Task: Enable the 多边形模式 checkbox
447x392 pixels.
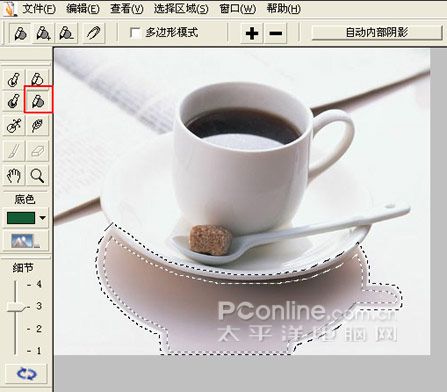Action: (x=135, y=33)
